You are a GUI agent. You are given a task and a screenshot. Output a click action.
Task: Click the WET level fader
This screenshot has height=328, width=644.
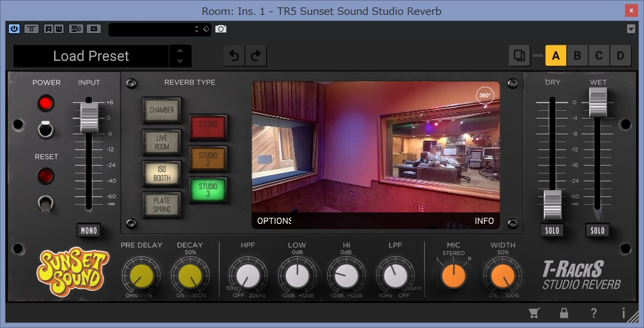click(x=597, y=102)
